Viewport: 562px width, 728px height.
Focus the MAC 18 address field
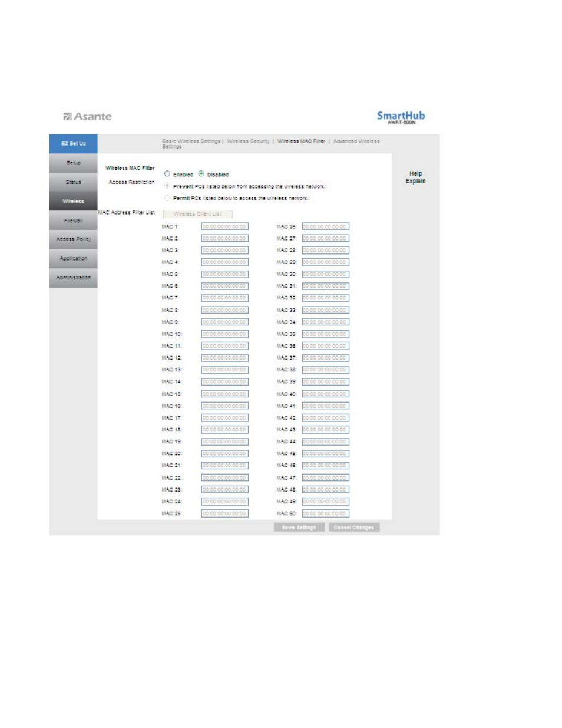point(225,430)
